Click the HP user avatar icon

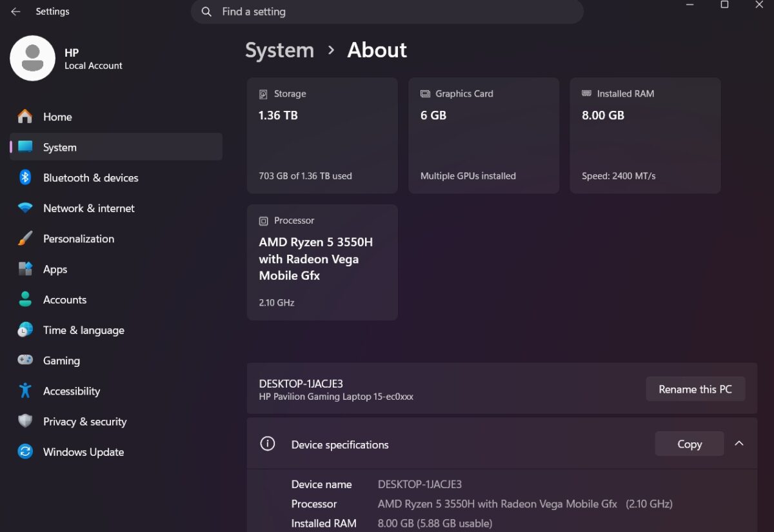32,58
